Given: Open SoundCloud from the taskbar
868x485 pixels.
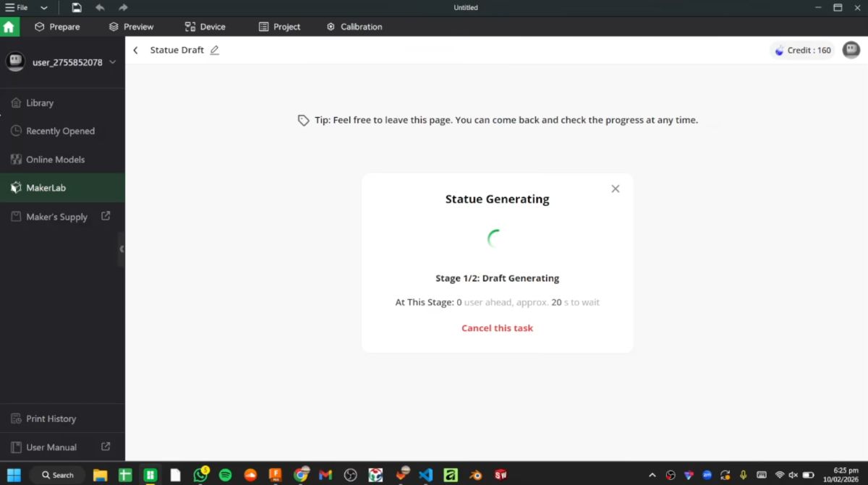Looking at the screenshot, I should tap(250, 475).
